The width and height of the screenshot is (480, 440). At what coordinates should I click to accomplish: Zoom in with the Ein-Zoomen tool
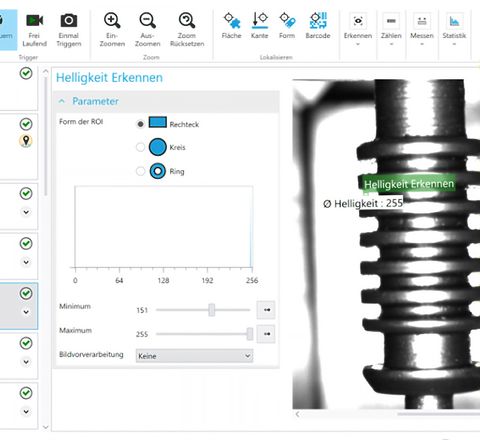click(x=112, y=30)
